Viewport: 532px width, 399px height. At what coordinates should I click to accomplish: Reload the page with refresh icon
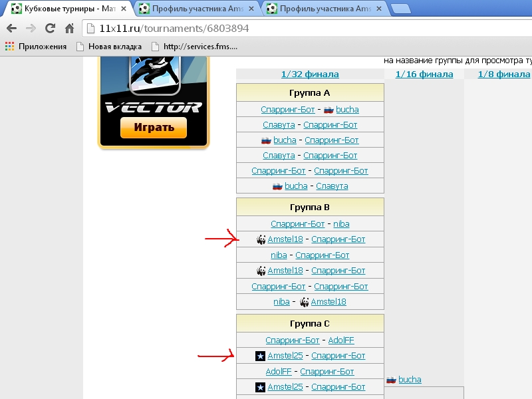point(50,29)
